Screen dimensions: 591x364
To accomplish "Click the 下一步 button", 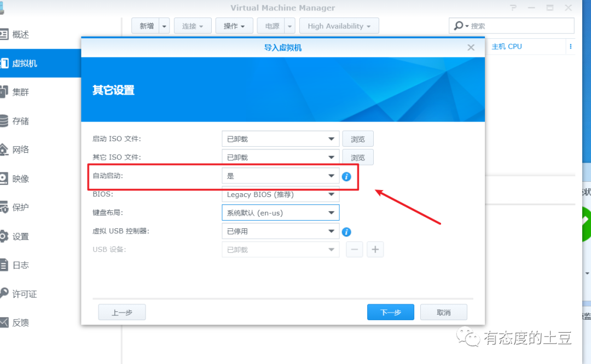I will pos(391,313).
